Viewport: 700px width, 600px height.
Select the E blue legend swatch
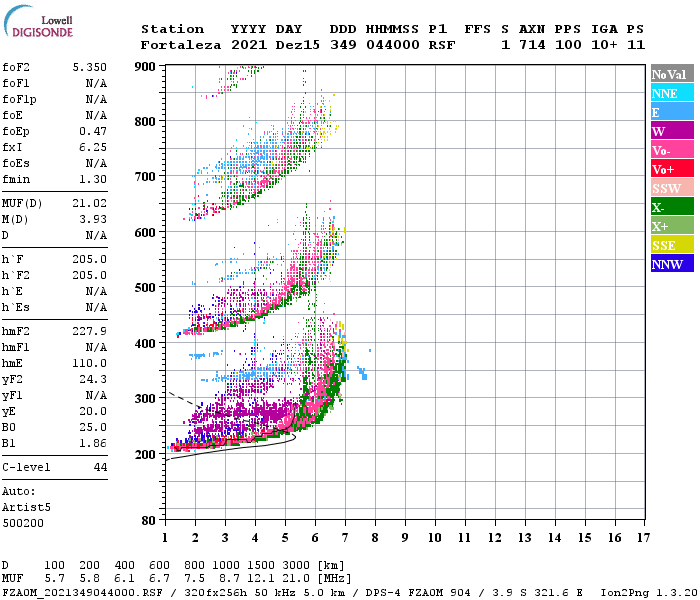[x=672, y=112]
